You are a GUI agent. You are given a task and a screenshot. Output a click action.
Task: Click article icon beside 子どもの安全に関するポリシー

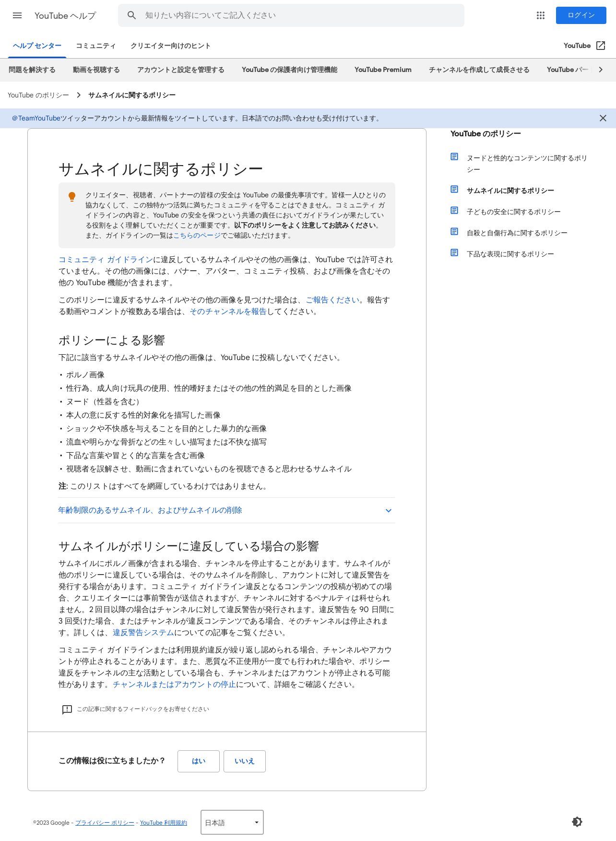coord(454,210)
